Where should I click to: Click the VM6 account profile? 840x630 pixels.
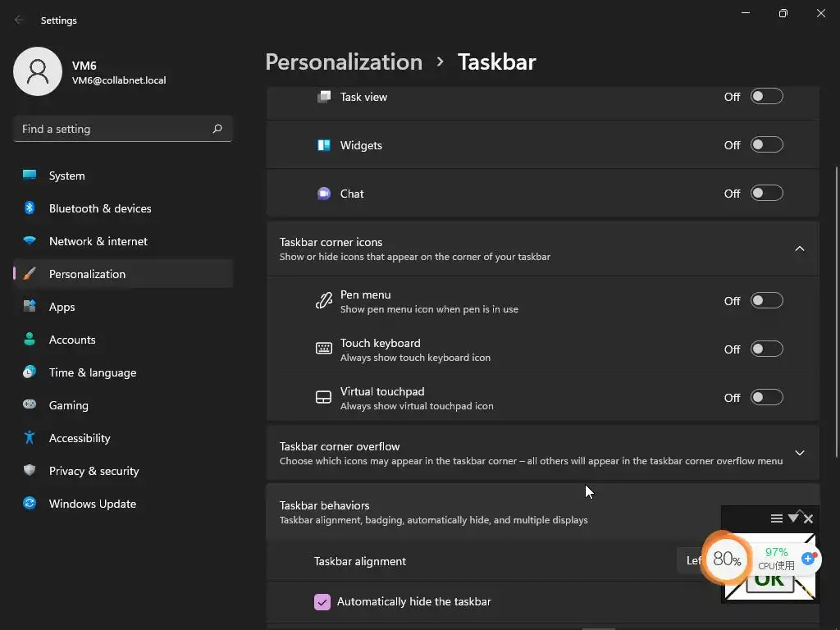tap(90, 71)
